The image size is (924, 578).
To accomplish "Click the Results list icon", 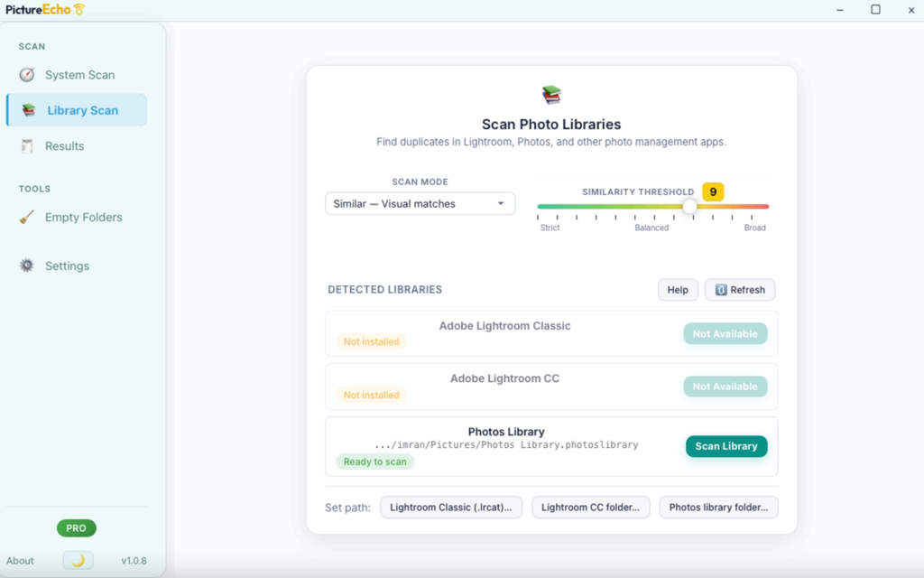I will point(27,146).
